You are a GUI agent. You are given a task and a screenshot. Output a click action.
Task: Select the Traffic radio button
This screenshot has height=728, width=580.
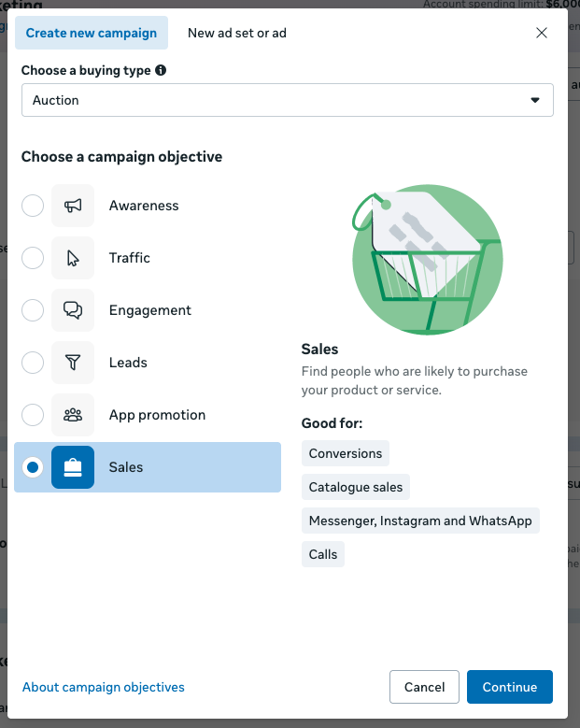point(33,258)
